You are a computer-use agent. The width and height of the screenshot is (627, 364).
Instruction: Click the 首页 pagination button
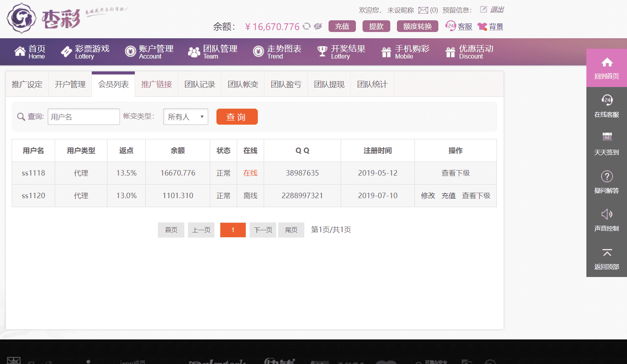[x=171, y=230]
